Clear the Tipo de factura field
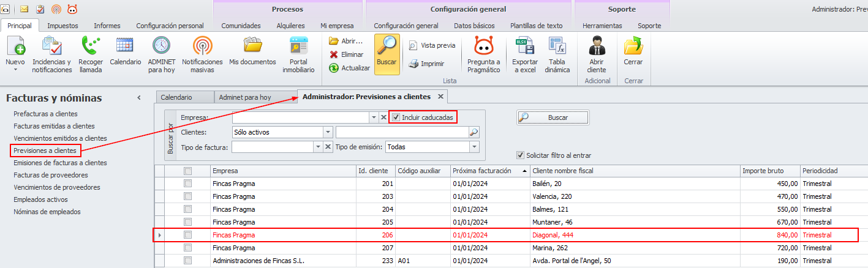 [328, 147]
